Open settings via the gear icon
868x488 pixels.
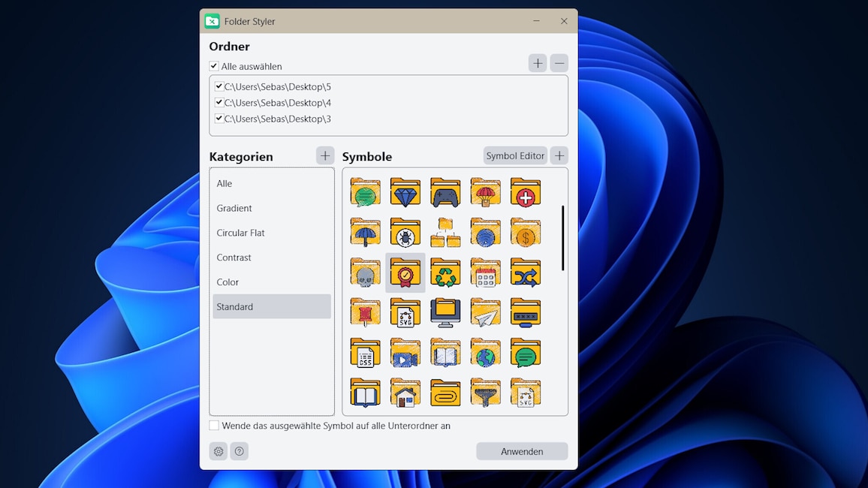219,451
